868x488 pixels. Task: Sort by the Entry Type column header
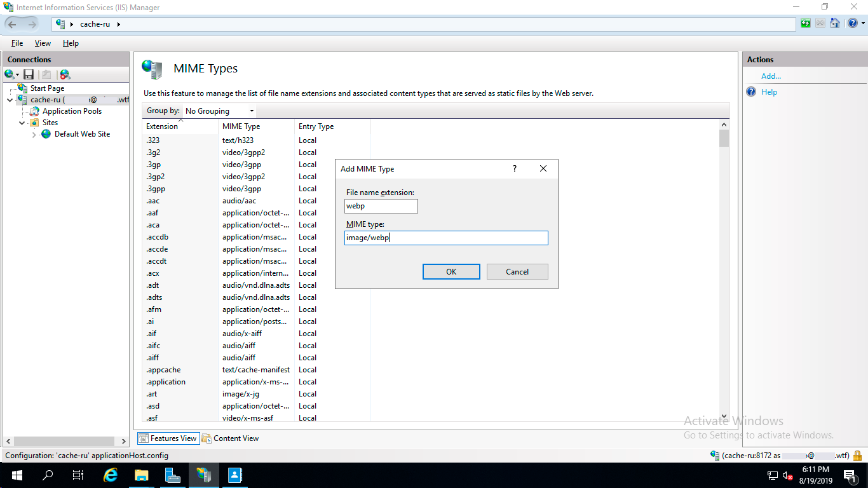pyautogui.click(x=332, y=126)
